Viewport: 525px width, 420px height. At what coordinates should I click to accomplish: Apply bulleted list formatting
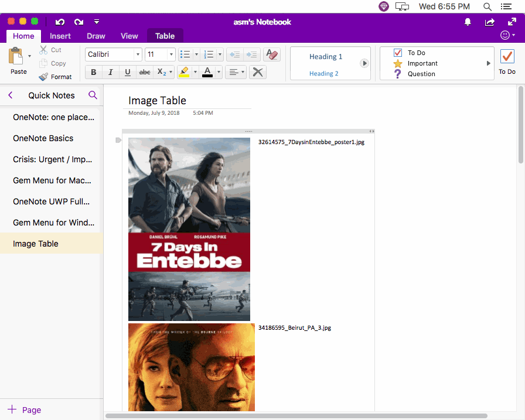click(185, 54)
